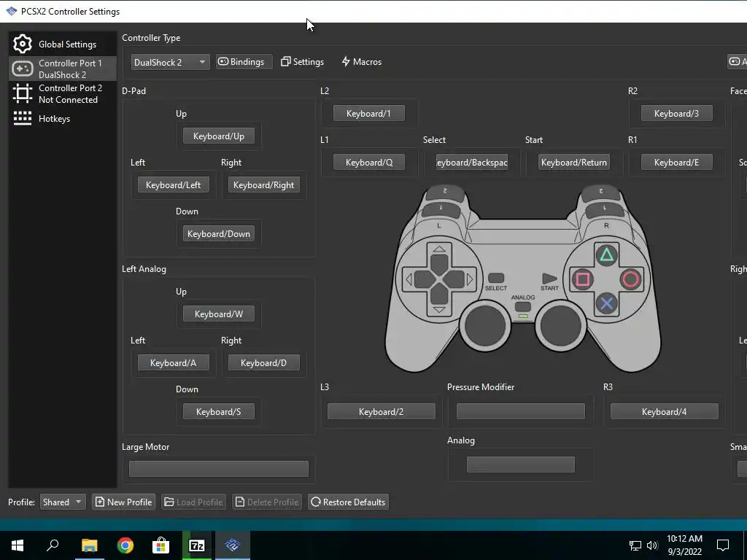Viewport: 747px width, 560px height.
Task: Click the empty Analog binding button
Action: point(521,464)
